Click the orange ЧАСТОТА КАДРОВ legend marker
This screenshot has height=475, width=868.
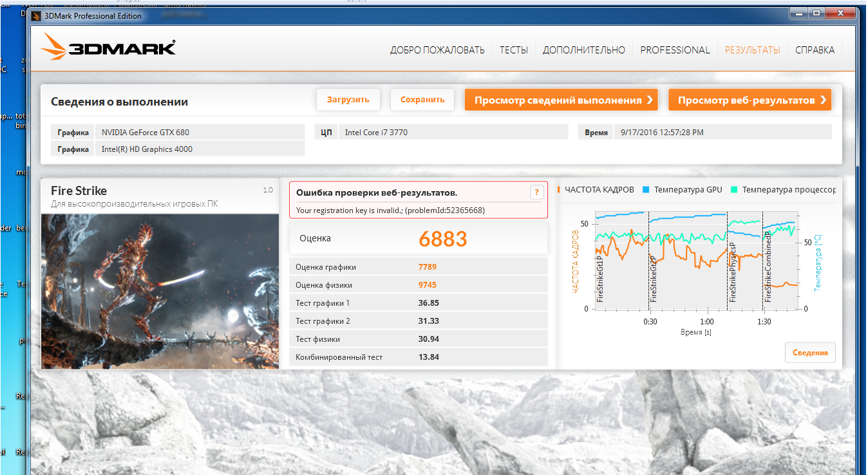[559, 190]
